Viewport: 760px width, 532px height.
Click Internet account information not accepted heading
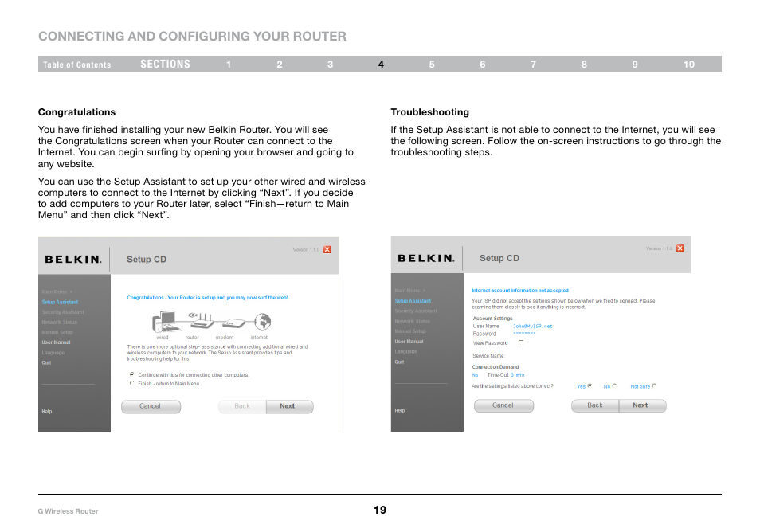(520, 291)
